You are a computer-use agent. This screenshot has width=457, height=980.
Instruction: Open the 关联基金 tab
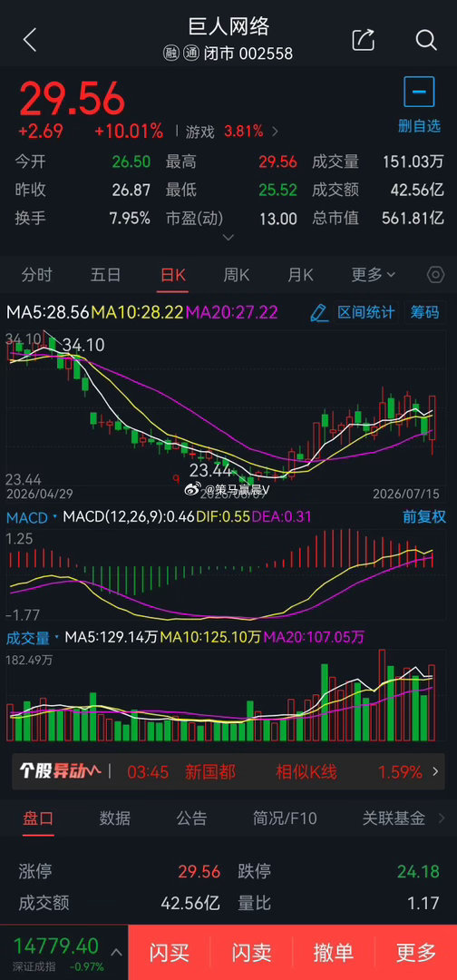click(394, 818)
